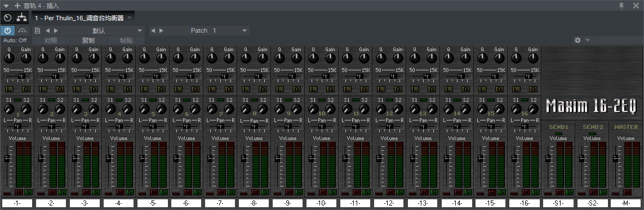The height and width of the screenshot is (210, 644).
Task: Toggle channel 15 EQ L button
Action: pyautogui.click(x=483, y=89)
